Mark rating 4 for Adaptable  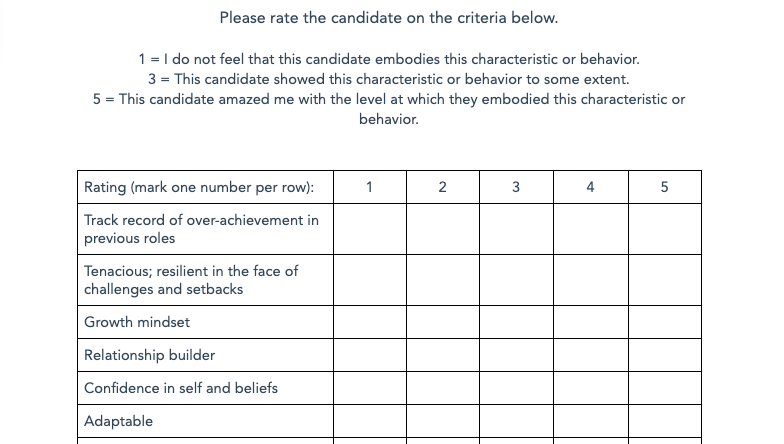(x=591, y=421)
